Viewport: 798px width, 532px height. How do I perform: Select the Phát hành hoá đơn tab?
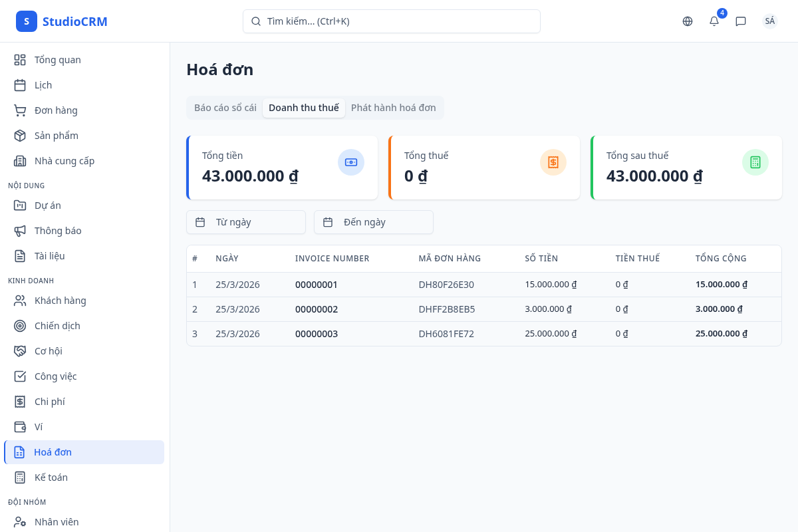(393, 108)
